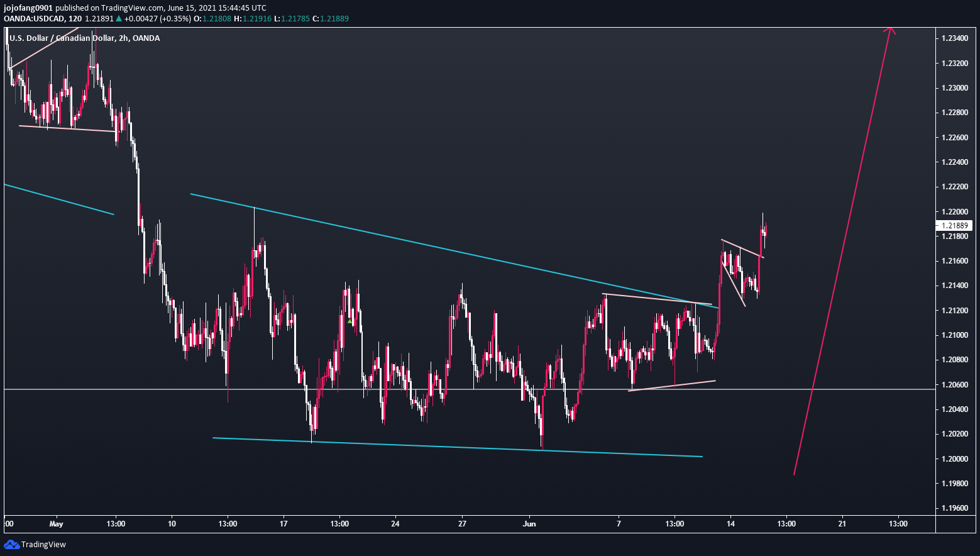Image resolution: width=980 pixels, height=556 pixels.
Task: Click the OANDA:USDCAD symbol text
Action: click(34, 18)
